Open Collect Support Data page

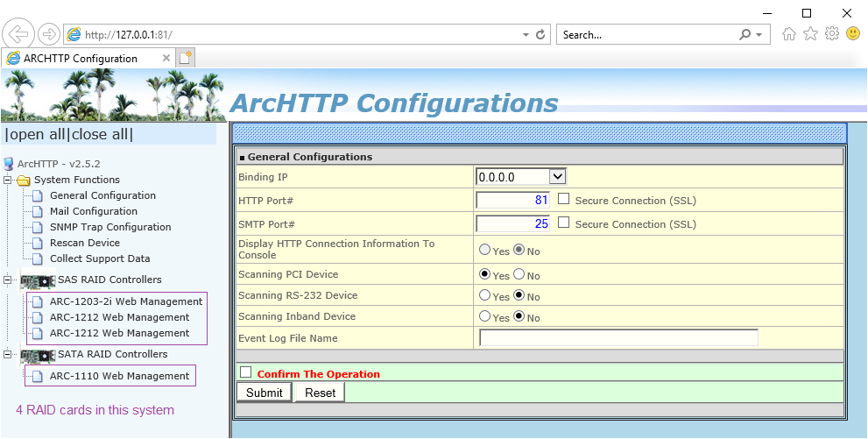click(x=100, y=258)
